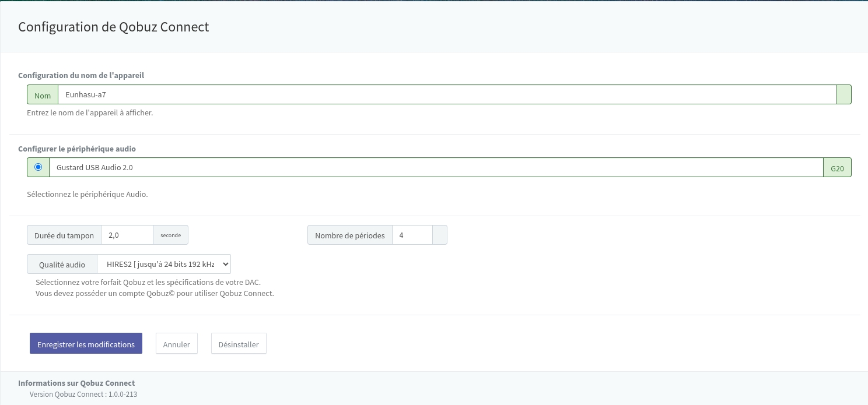Click the empty box after the periods field
The width and height of the screenshot is (868, 405).
pyautogui.click(x=440, y=235)
